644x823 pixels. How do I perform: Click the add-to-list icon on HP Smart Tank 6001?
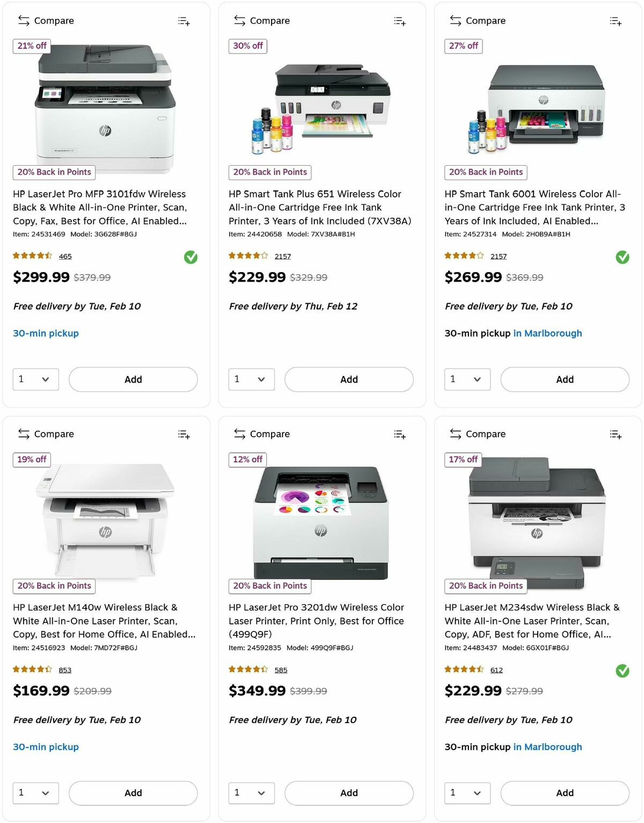[x=616, y=20]
